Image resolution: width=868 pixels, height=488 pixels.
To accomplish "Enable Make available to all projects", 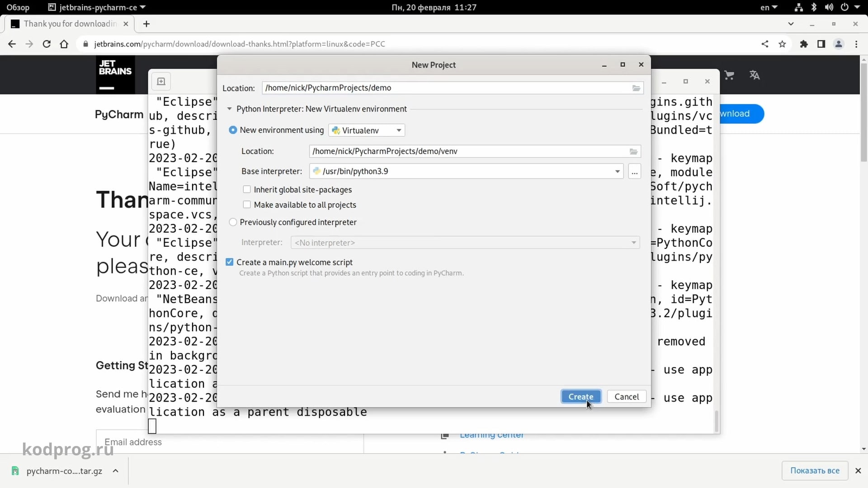I will (x=247, y=205).
